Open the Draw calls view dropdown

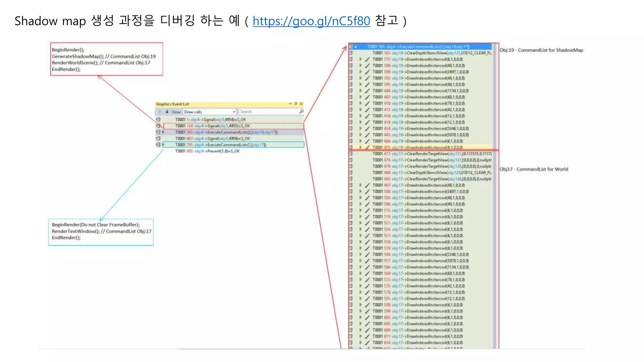point(233,112)
